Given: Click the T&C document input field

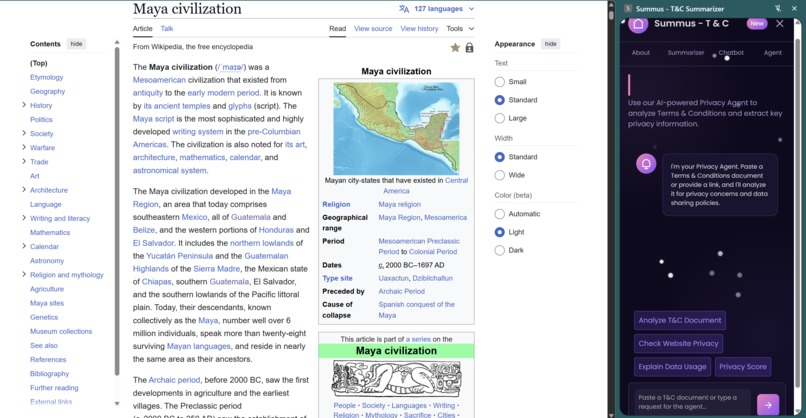Looking at the screenshot, I should pos(691,402).
